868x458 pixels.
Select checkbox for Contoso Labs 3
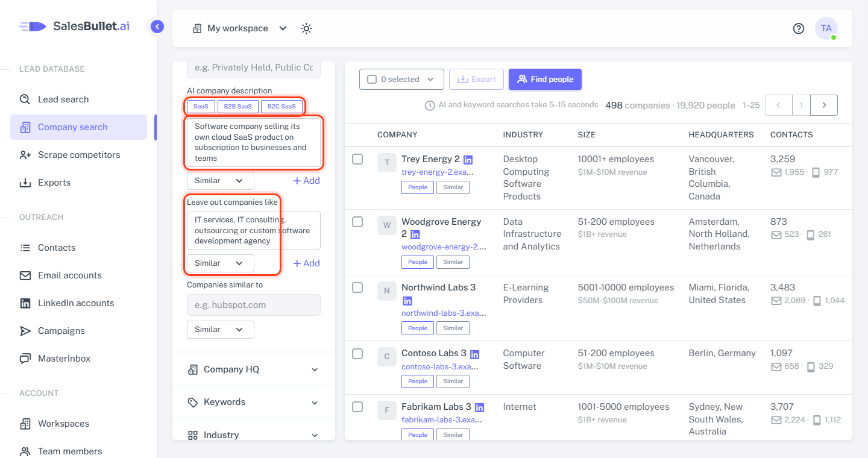(x=357, y=353)
